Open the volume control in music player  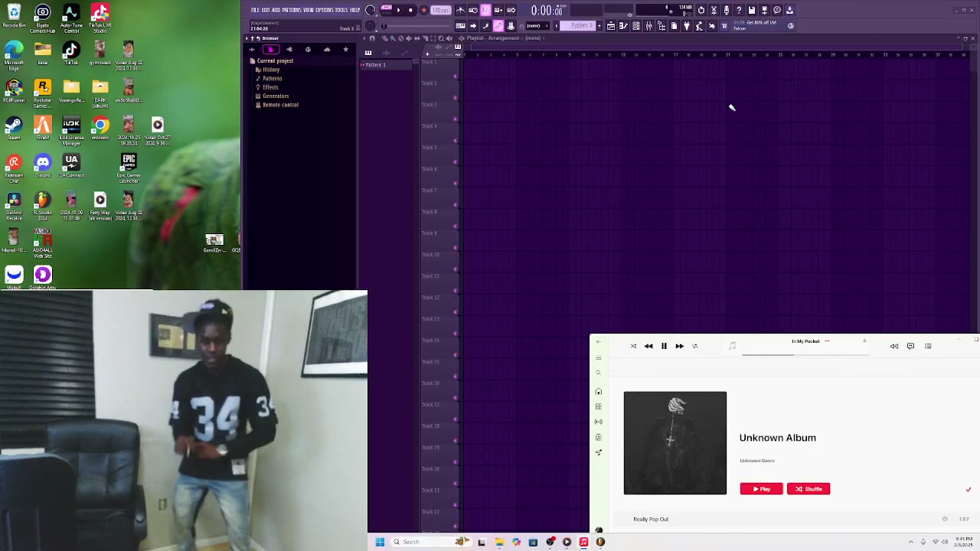tap(894, 346)
